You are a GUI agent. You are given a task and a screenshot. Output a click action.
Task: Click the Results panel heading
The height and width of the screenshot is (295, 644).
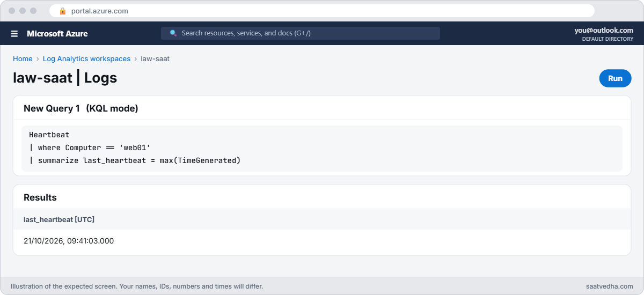(x=40, y=197)
